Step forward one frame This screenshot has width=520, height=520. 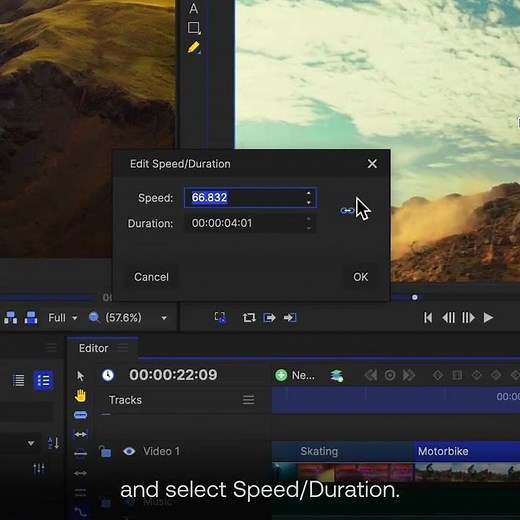(468, 318)
